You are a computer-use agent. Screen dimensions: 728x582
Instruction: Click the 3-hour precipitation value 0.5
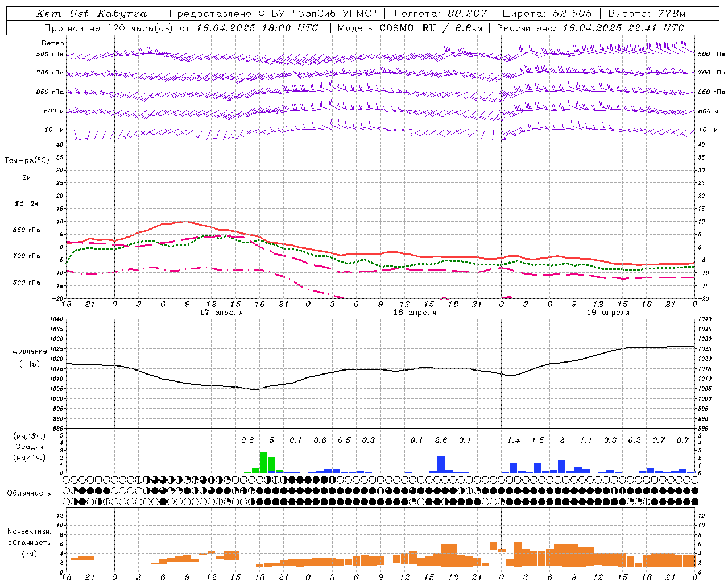point(344,440)
